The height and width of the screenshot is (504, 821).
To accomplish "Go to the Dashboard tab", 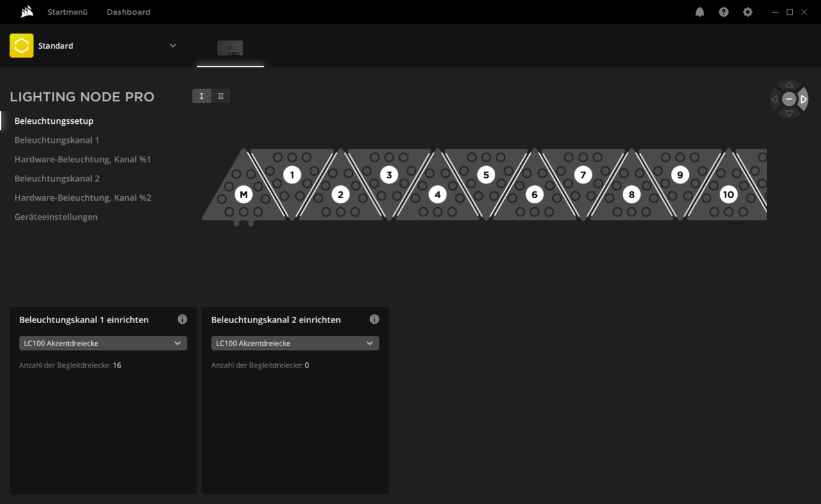I will click(128, 12).
